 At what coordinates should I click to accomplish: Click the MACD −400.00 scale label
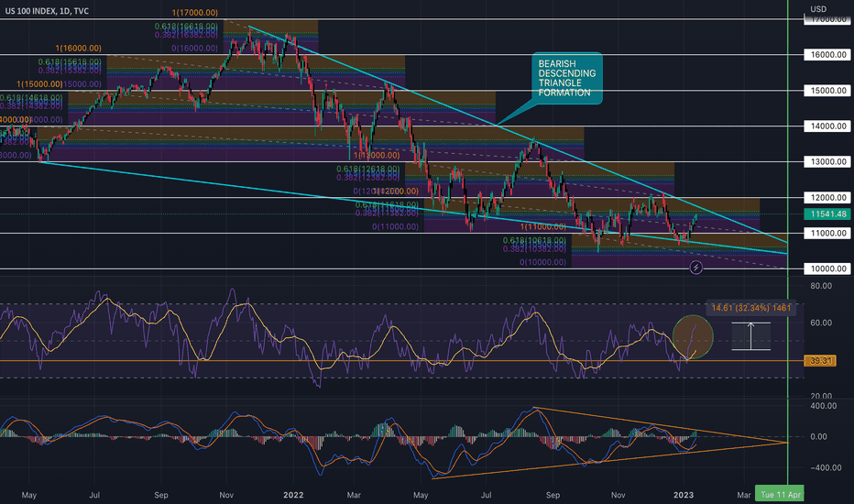pos(824,467)
